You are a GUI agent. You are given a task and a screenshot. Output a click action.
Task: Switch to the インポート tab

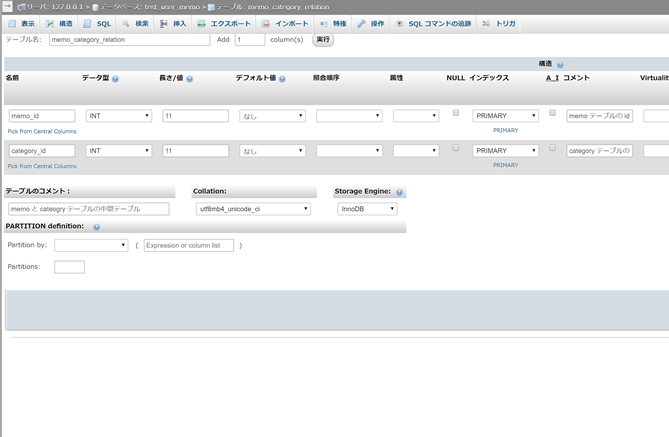[x=285, y=24]
